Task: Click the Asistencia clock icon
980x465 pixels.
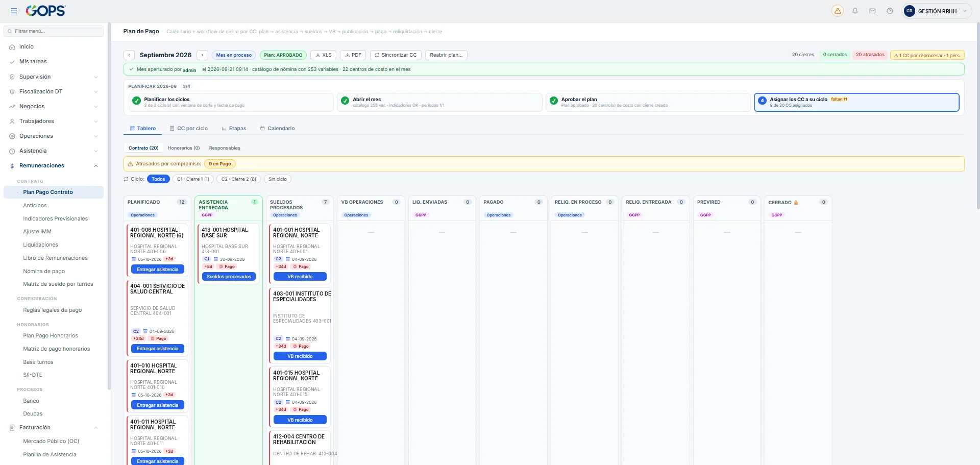Action: 12,151
